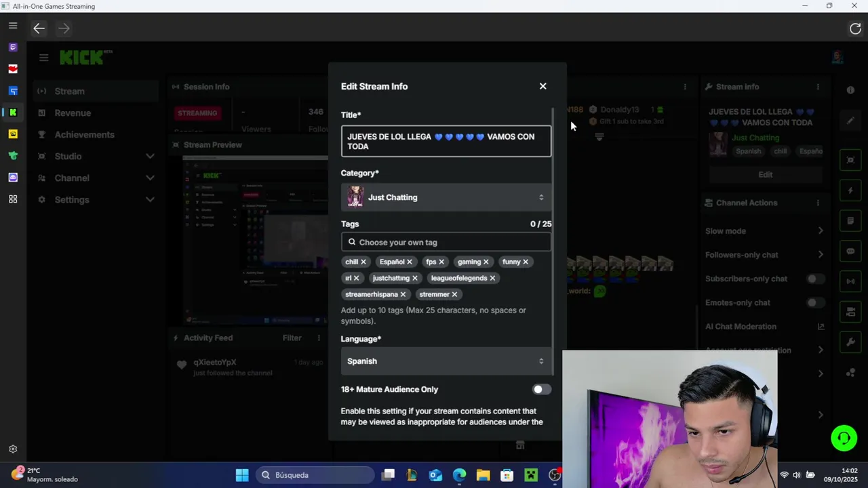Open the app hamburger menu at top-left

(13, 26)
